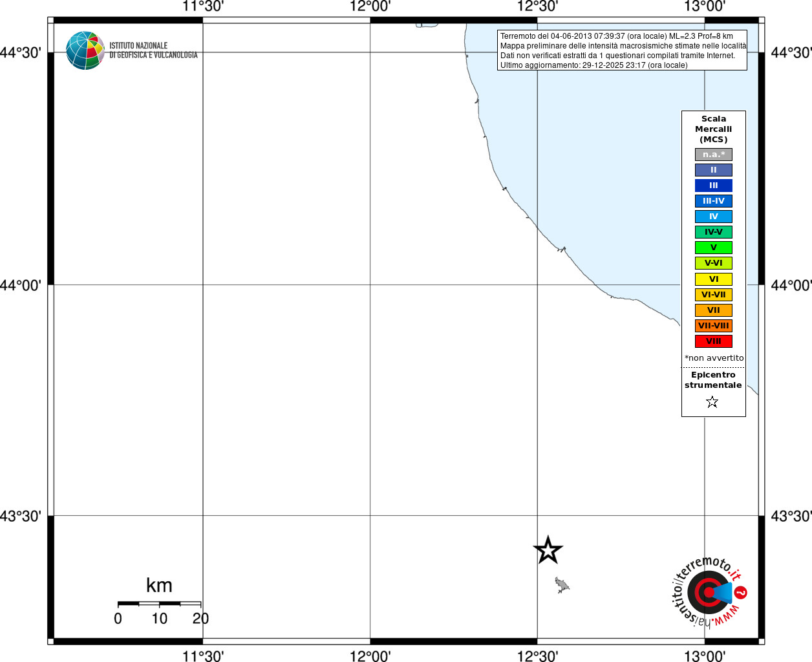Select the VIII red swatch
812x662 pixels.
[714, 341]
